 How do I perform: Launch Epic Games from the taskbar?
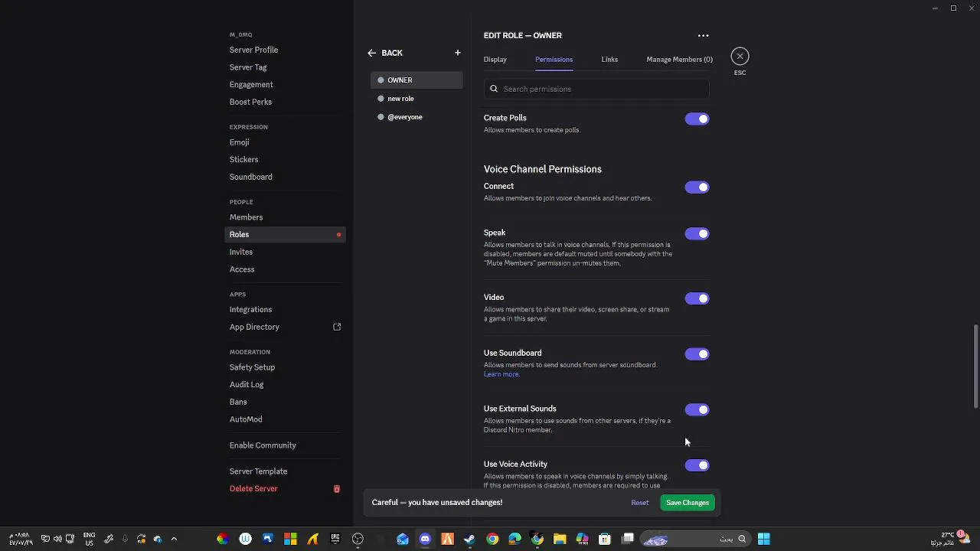pyautogui.click(x=335, y=539)
